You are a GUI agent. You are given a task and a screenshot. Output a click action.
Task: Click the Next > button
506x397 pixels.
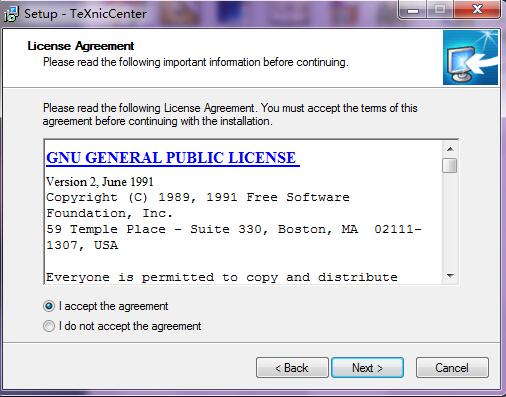[367, 368]
